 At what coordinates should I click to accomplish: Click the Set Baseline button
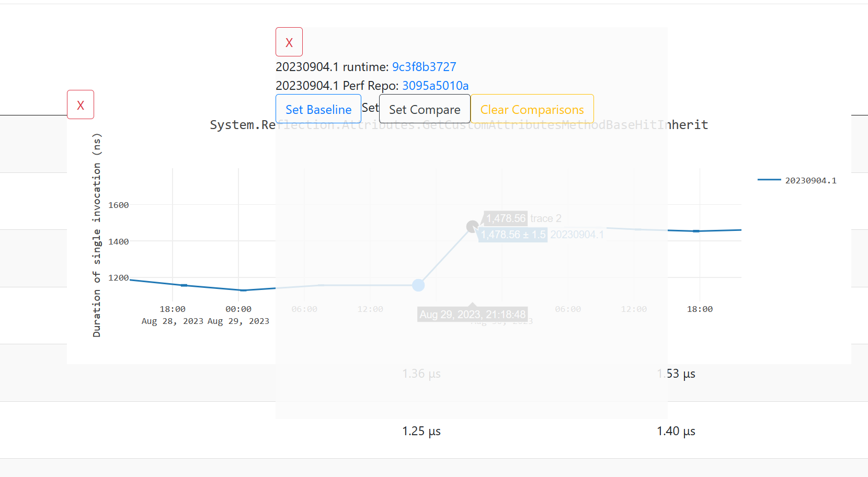318,109
